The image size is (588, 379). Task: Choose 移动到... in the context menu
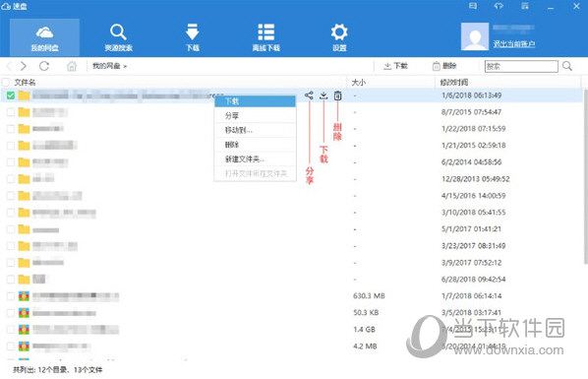[255, 130]
